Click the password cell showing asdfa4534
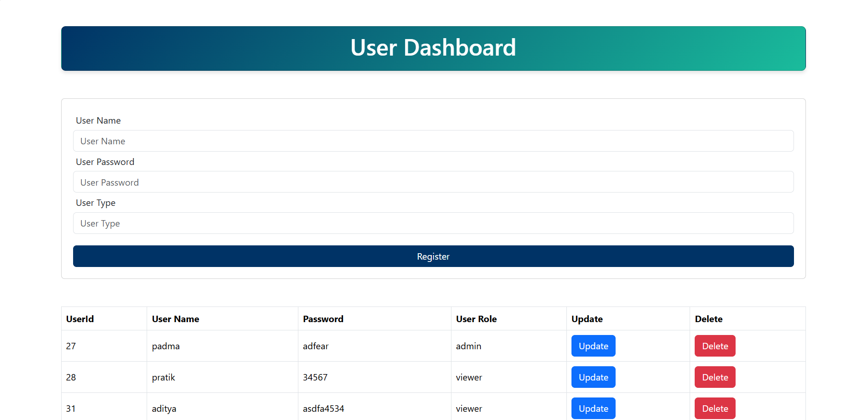 (x=323, y=409)
